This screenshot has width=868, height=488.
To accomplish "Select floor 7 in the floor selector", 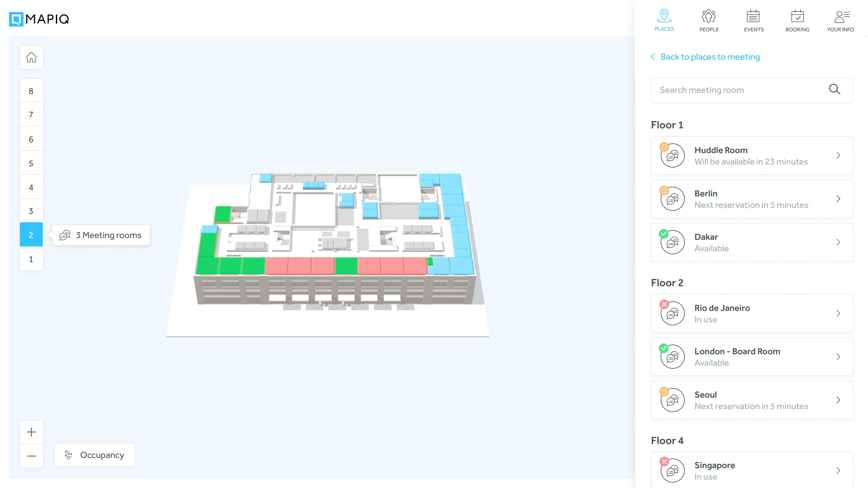I will point(31,114).
